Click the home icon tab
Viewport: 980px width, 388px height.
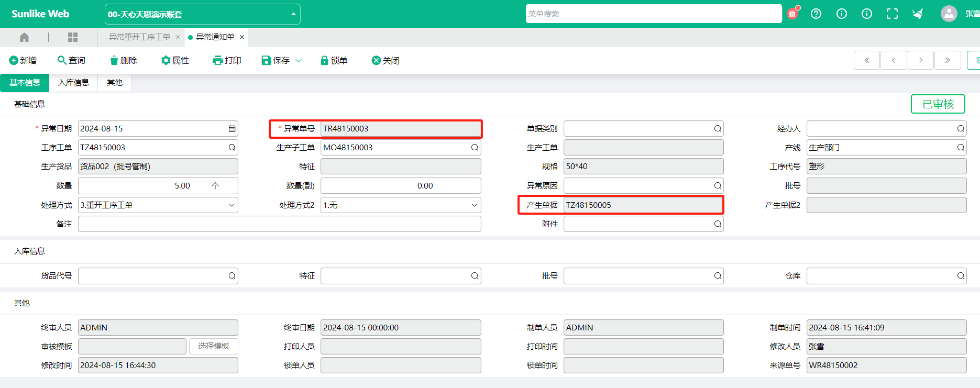tap(24, 37)
